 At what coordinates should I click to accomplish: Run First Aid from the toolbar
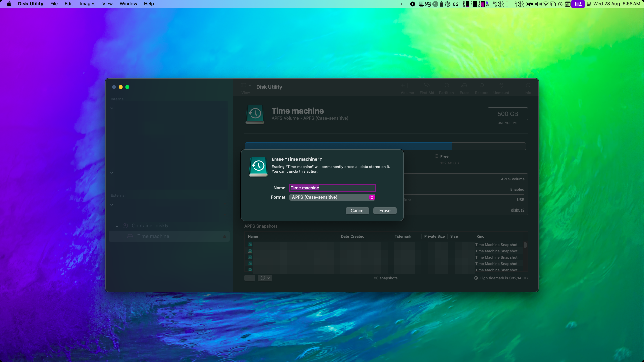coord(427,85)
